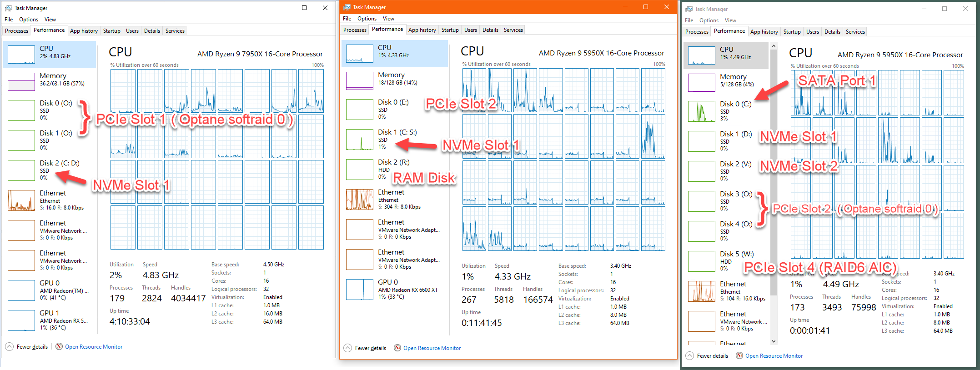This screenshot has height=370, width=980.
Task: Click Fewer details chevron icon in left window
Action: coord(10,347)
